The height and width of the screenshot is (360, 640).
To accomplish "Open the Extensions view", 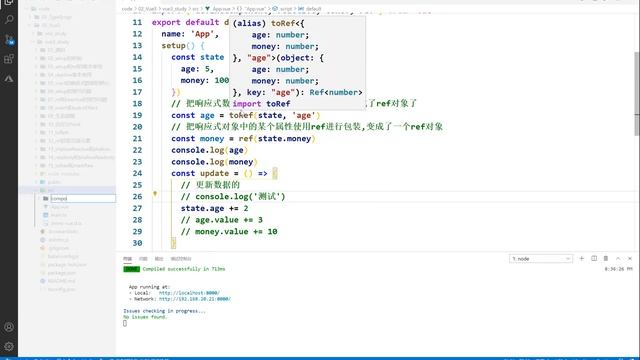I will 9,59.
